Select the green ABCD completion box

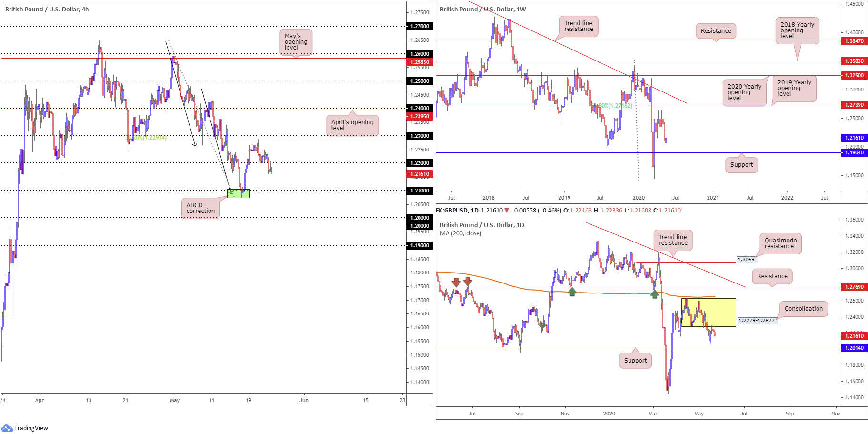click(238, 193)
